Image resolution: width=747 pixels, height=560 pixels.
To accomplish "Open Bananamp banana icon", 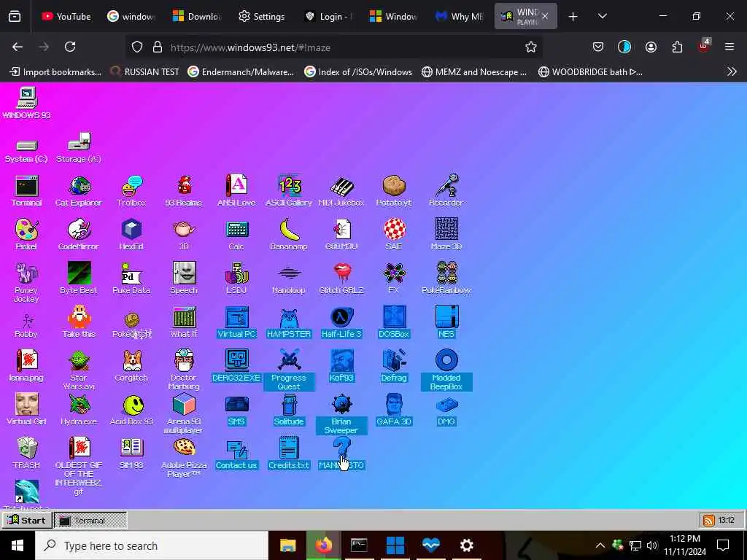I will pyautogui.click(x=289, y=235).
